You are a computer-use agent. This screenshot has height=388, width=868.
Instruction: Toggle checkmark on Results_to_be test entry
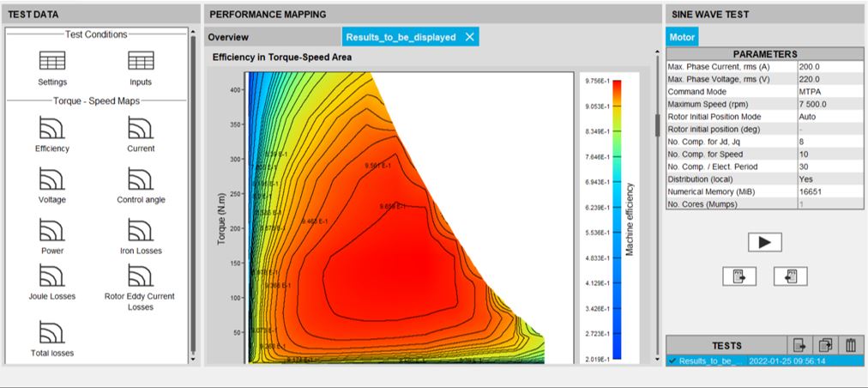tap(672, 361)
